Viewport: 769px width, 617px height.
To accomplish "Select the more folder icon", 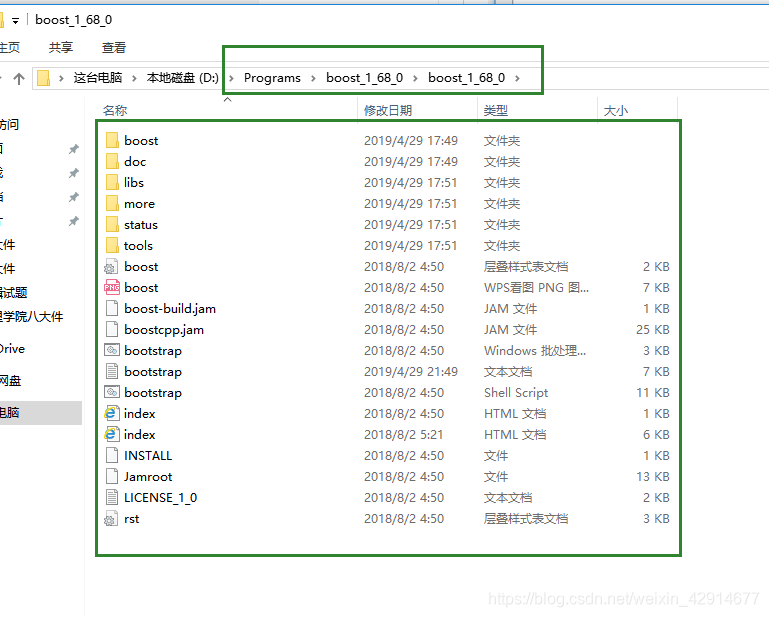I will tap(112, 204).
